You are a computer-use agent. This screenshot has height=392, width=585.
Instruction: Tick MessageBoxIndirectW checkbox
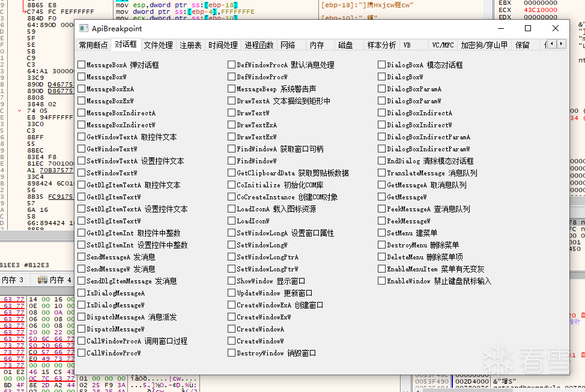81,125
